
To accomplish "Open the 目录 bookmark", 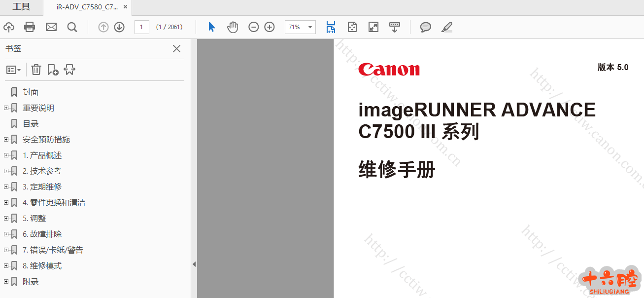I will click(31, 124).
